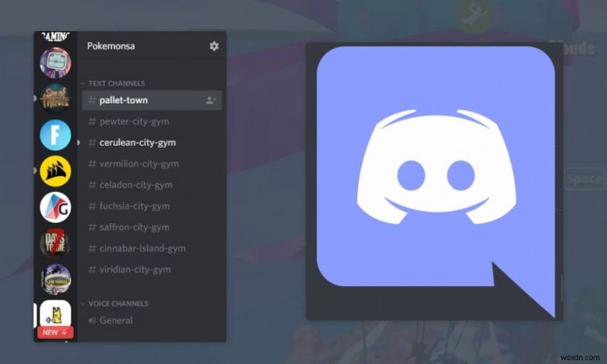
Task: Jump to new mentions with NEW button
Action: [55, 333]
